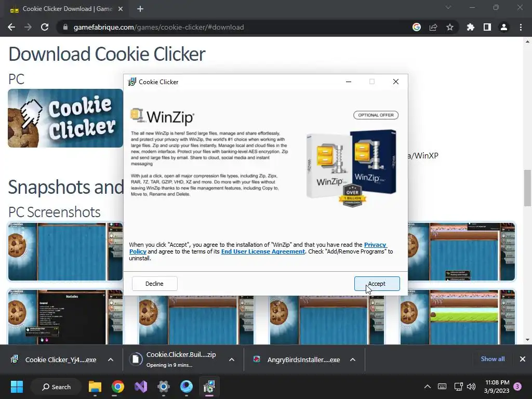Minimize the Cookie Clicker installer dialog

349,82
